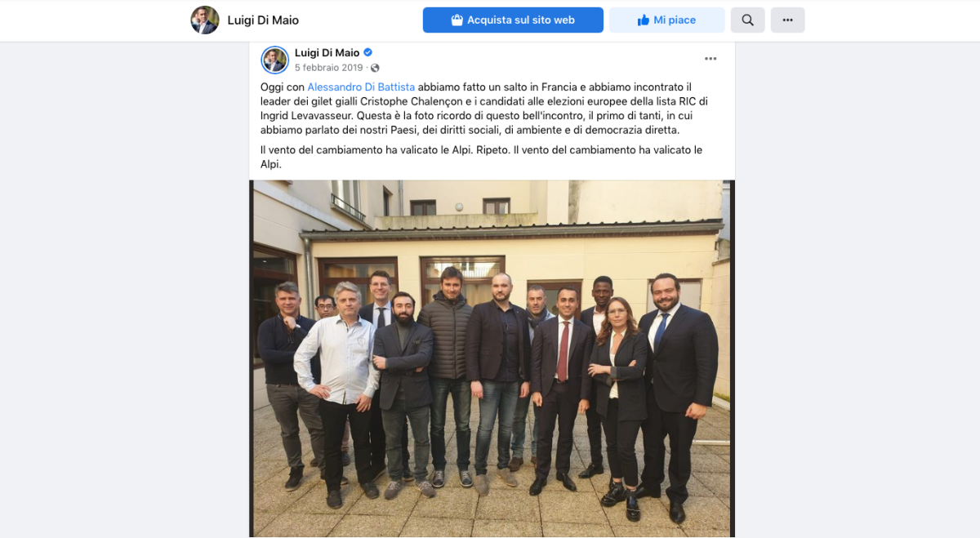Click the Acquista sul sito web button
980x538 pixels.
[513, 20]
